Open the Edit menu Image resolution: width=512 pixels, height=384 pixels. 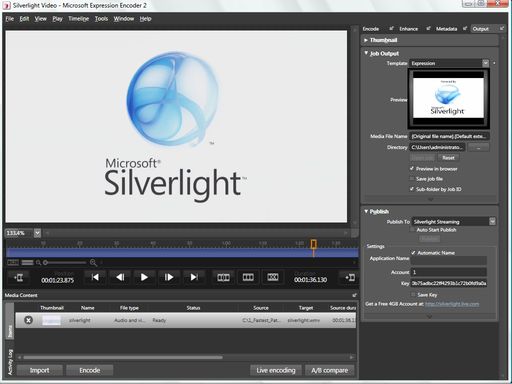point(24,19)
